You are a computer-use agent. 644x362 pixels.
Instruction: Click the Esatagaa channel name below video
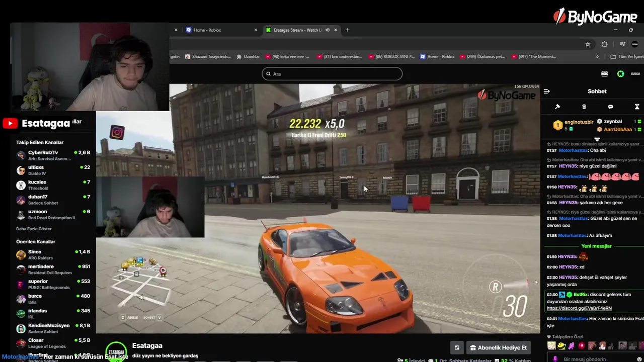pyautogui.click(x=147, y=346)
